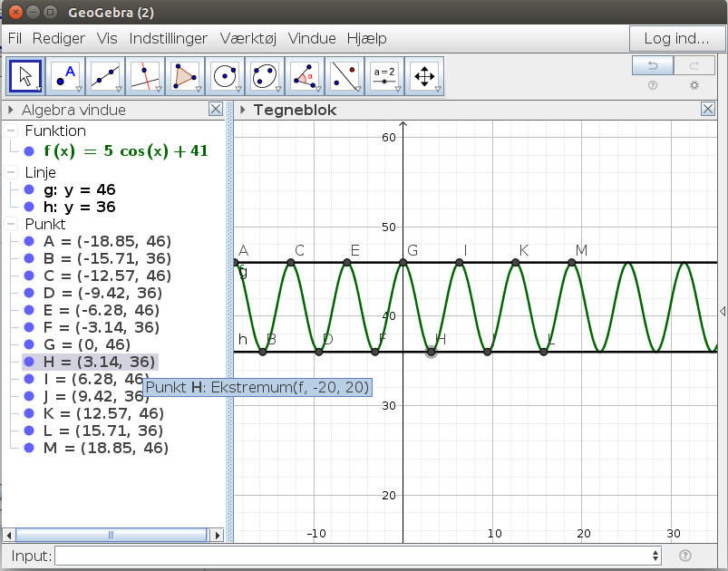Select the Perpendicular line tool

point(145,76)
